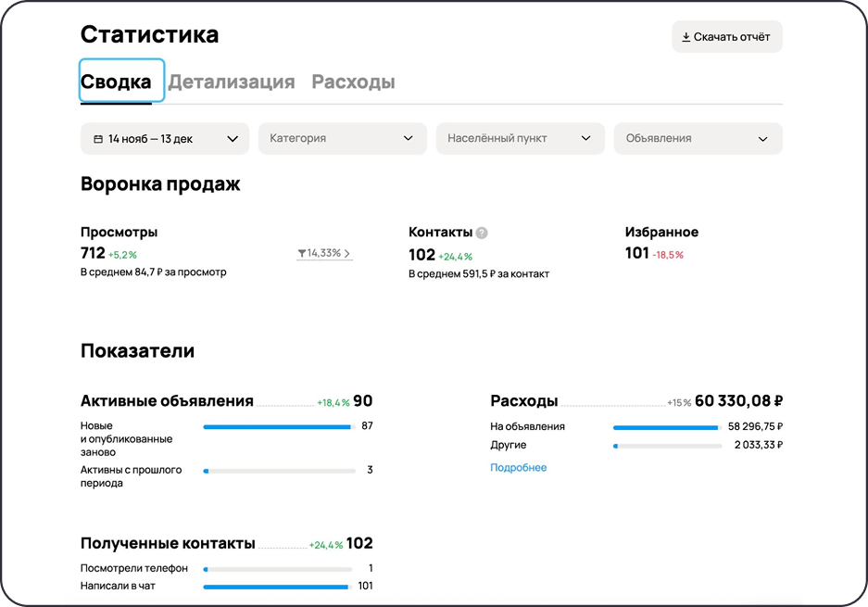Click the calendar icon in the date filter
The image size is (868, 607).
98,138
